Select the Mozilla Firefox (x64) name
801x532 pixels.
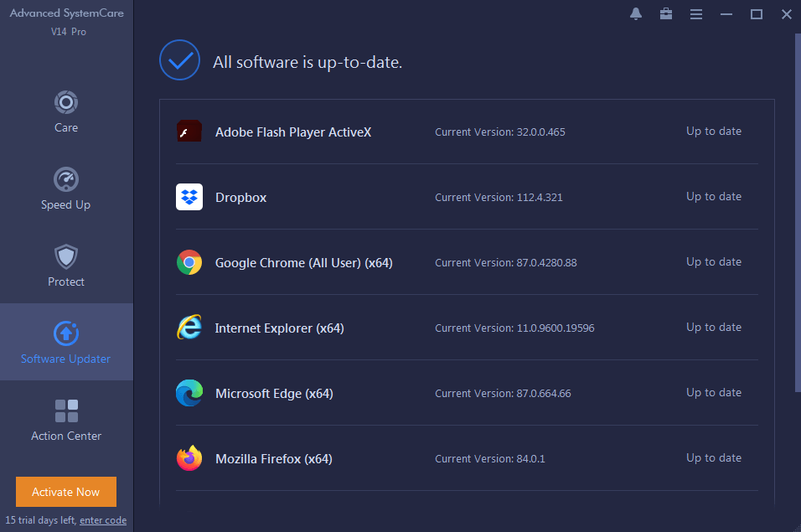[274, 459]
